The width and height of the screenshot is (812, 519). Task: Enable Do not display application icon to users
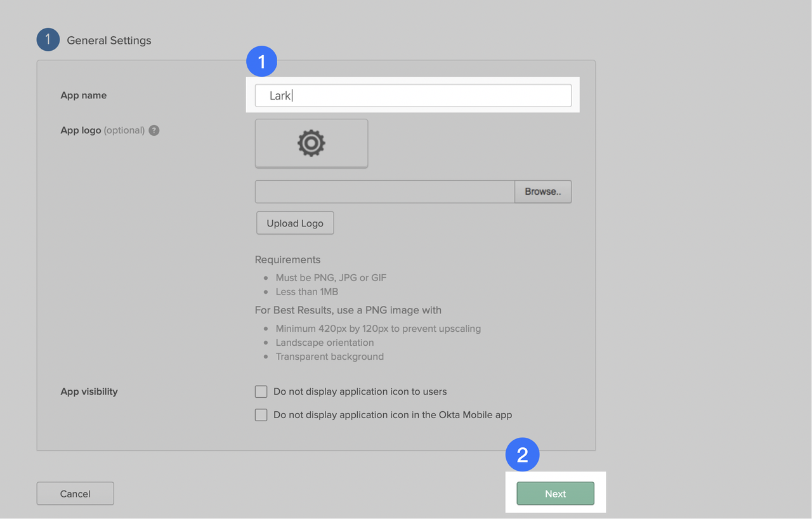261,391
